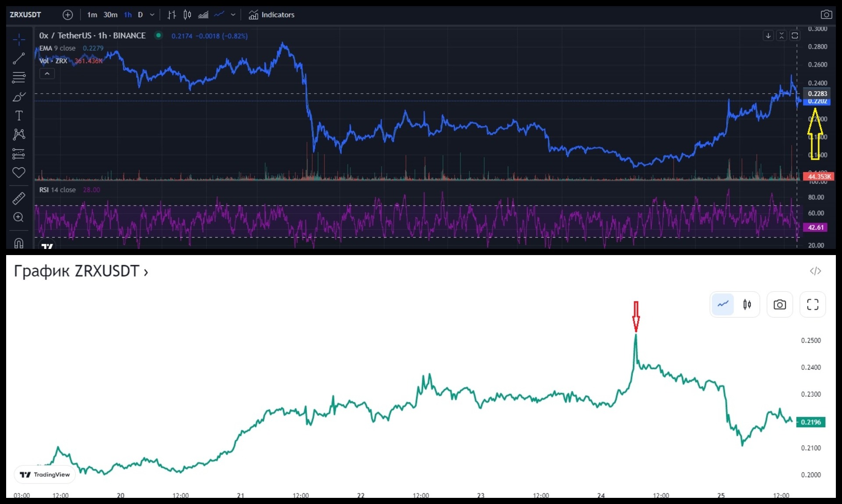Select the zoom in tool
Screen dimensions: 842x504
pos(19,217)
